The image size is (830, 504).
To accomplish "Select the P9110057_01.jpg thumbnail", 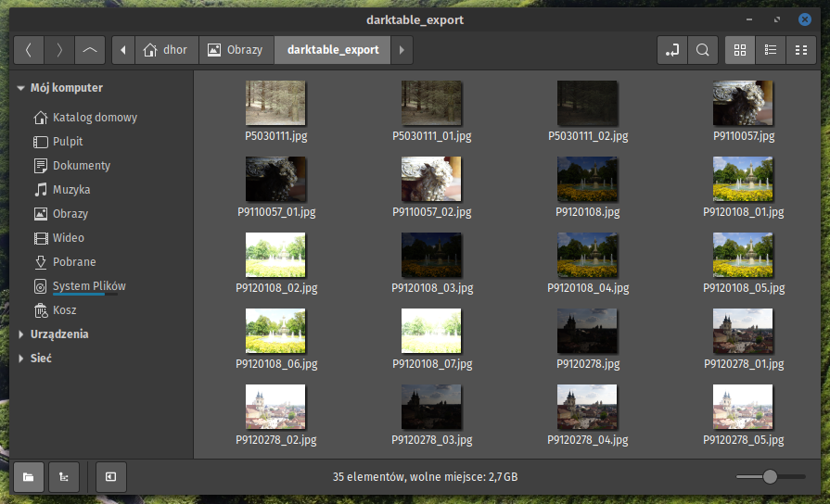I will [x=275, y=179].
